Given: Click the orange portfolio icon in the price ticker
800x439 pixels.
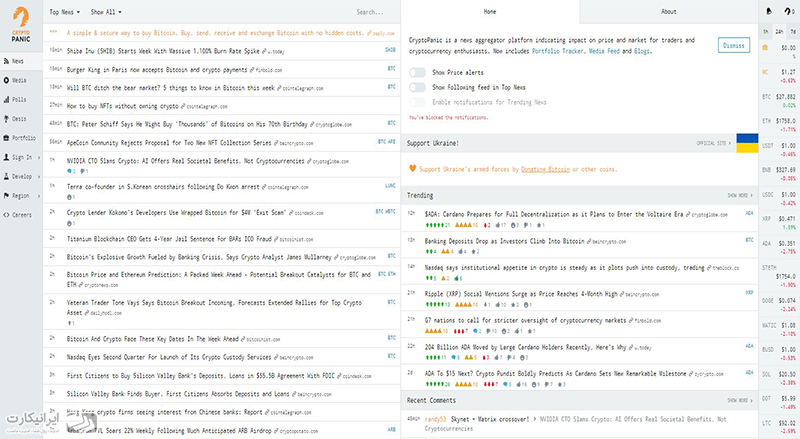Looking at the screenshot, I should pyautogui.click(x=765, y=47).
